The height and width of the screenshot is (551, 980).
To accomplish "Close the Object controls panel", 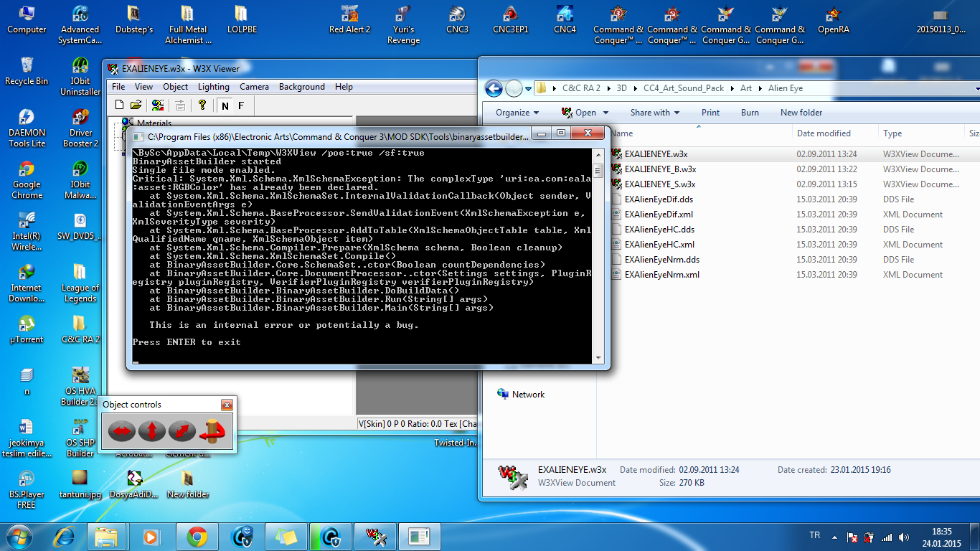I will [227, 405].
